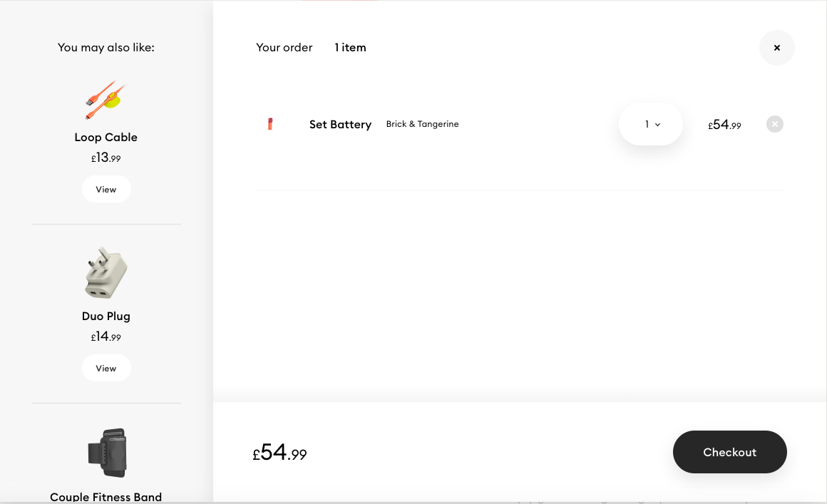Image resolution: width=827 pixels, height=504 pixels.
Task: Open the Duo Plug title link
Action: (x=106, y=317)
